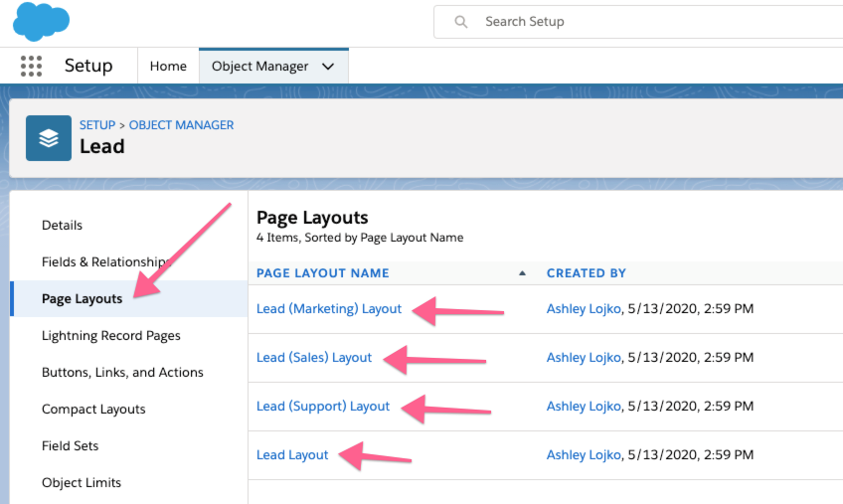
Task: Click the search magnifier icon
Action: click(x=460, y=22)
